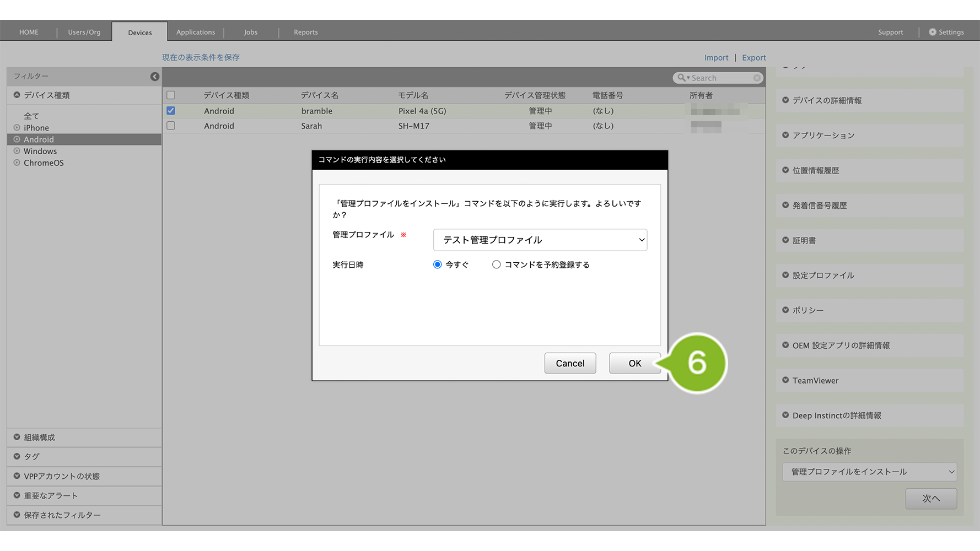Click 現在の表示条件を保存 link
This screenshot has width=980, height=551.
click(201, 57)
